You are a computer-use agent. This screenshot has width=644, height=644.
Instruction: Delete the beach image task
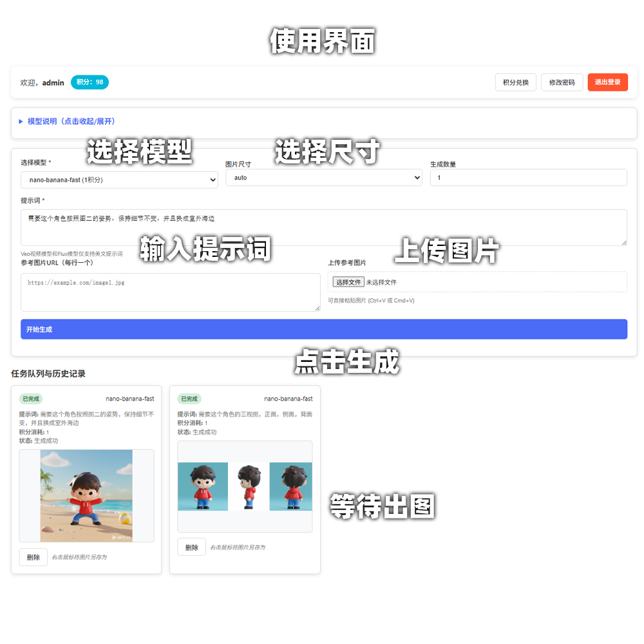pyautogui.click(x=33, y=557)
